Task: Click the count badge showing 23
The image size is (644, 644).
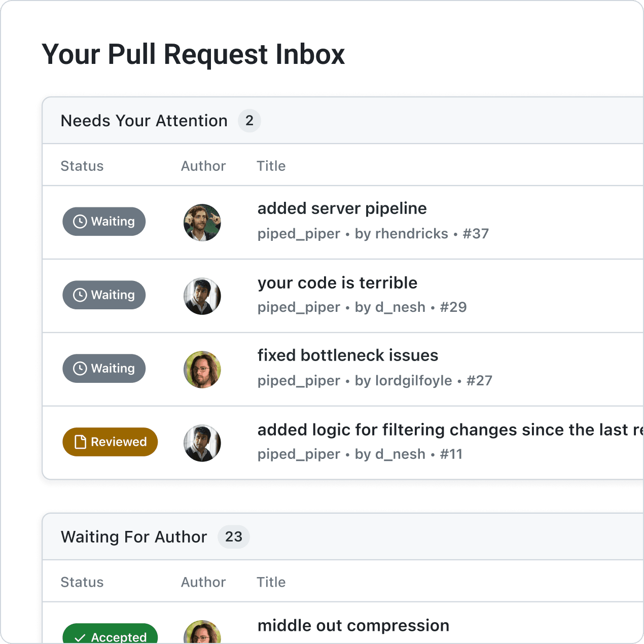Action: (234, 537)
